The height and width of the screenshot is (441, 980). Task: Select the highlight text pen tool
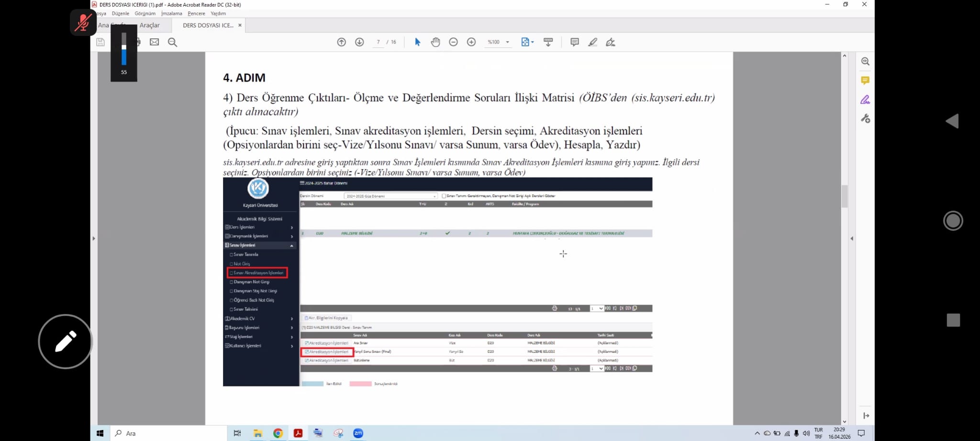592,42
